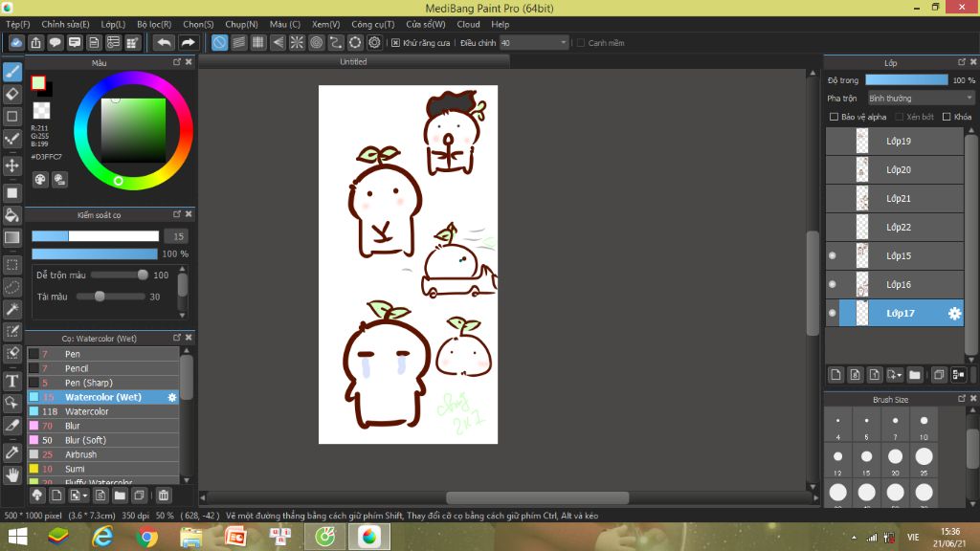Enable the parallel lines snap guide
The width and height of the screenshot is (980, 551).
[x=238, y=42]
